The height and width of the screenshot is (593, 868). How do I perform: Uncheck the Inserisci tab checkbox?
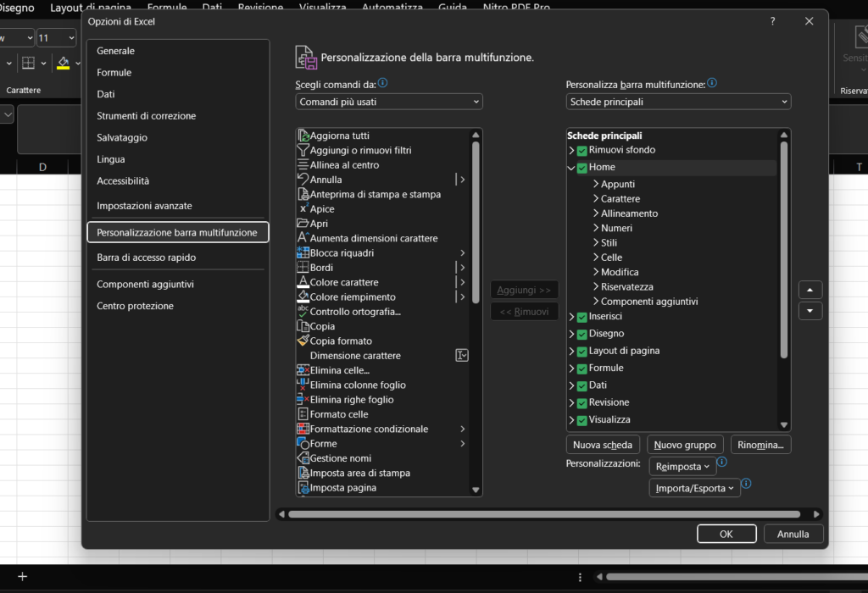pyautogui.click(x=582, y=317)
